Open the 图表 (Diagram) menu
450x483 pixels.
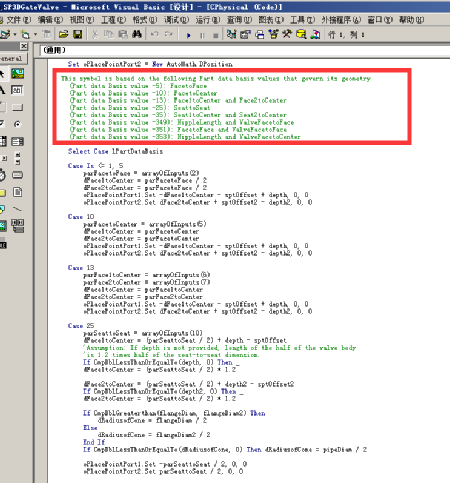click(x=271, y=20)
